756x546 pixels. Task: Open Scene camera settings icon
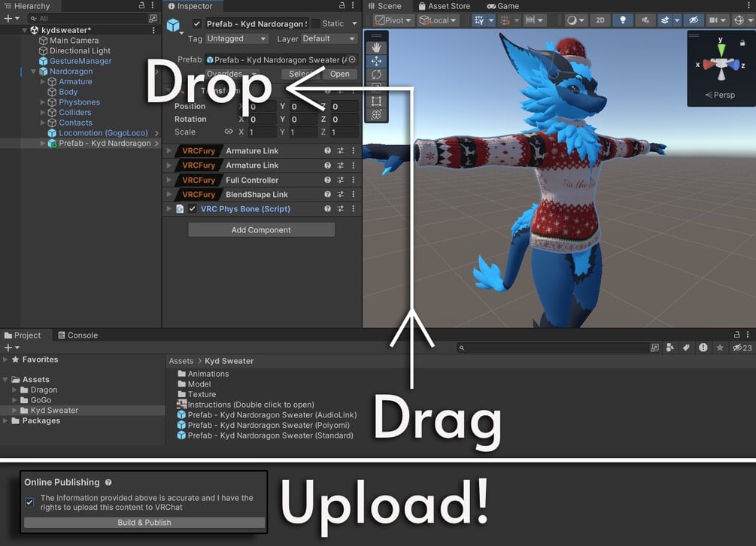[x=713, y=20]
